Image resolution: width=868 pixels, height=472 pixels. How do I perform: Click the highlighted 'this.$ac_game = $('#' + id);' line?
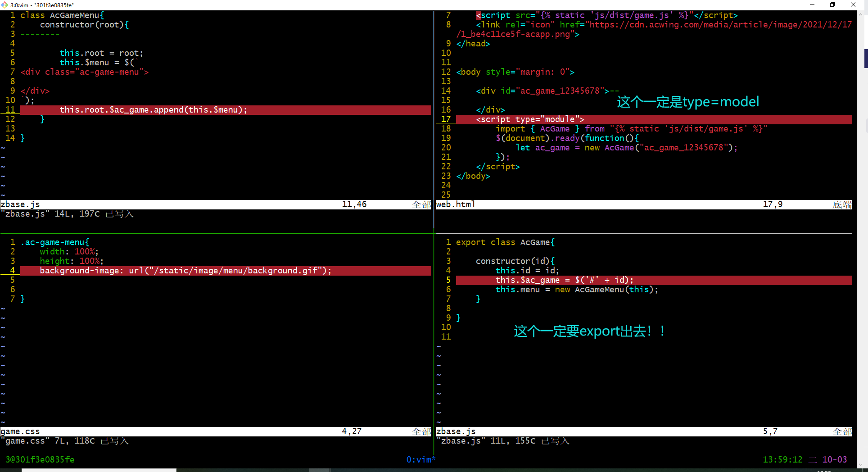[654, 280]
